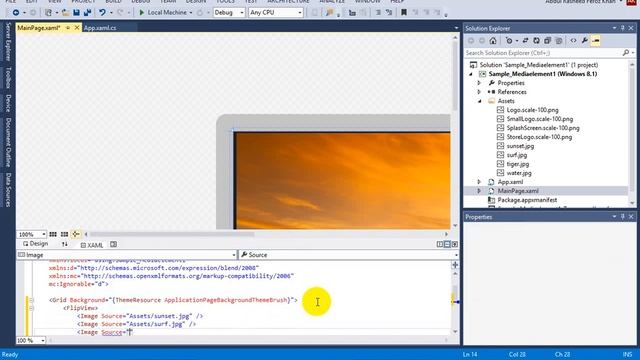The image size is (640, 360).
Task: Click the horizontal split view icon
Action: tap(447, 244)
